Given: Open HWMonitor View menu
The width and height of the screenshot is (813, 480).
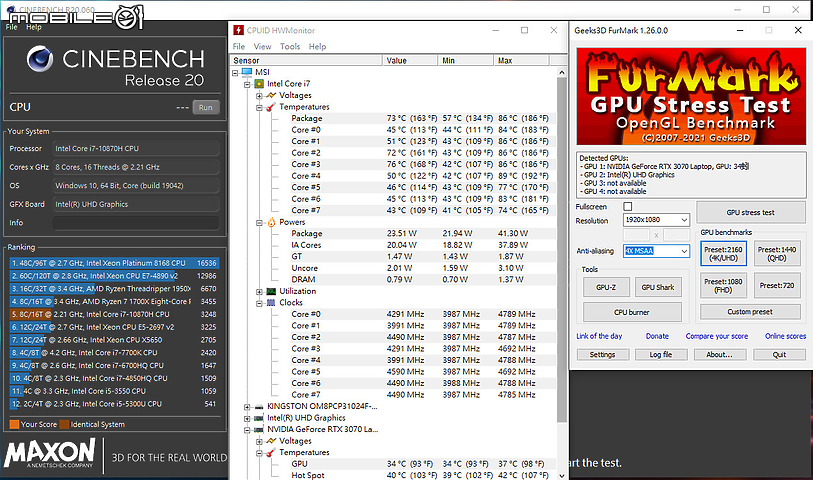Looking at the screenshot, I should (262, 47).
